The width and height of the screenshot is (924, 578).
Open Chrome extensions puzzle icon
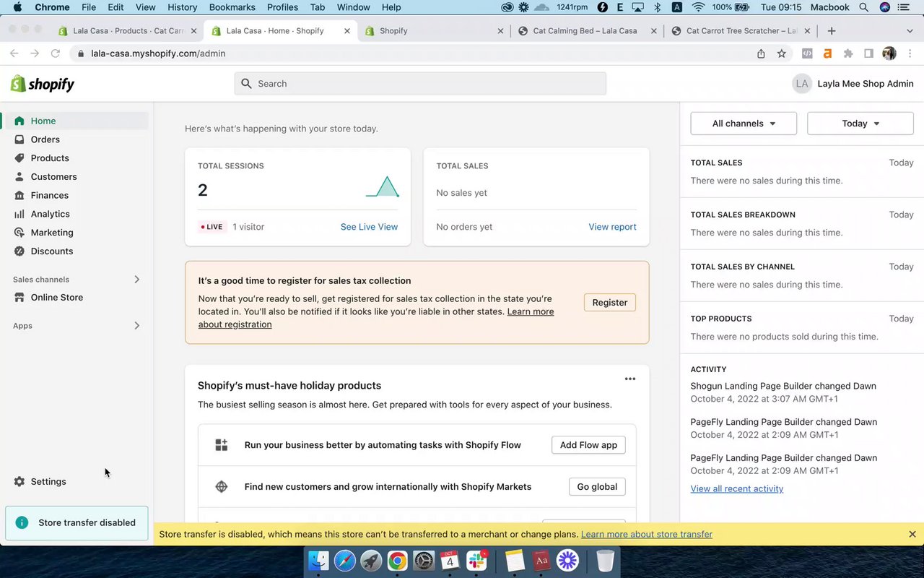[x=848, y=53]
